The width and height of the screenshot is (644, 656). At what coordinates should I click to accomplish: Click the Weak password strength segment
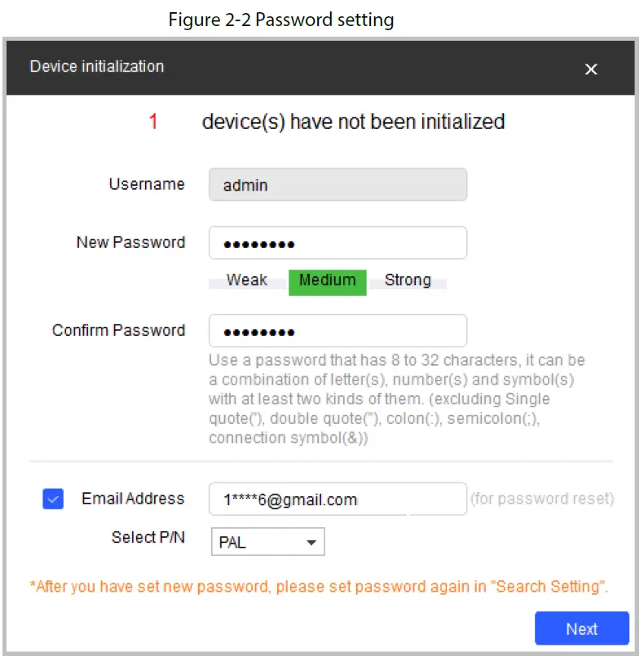point(247,280)
